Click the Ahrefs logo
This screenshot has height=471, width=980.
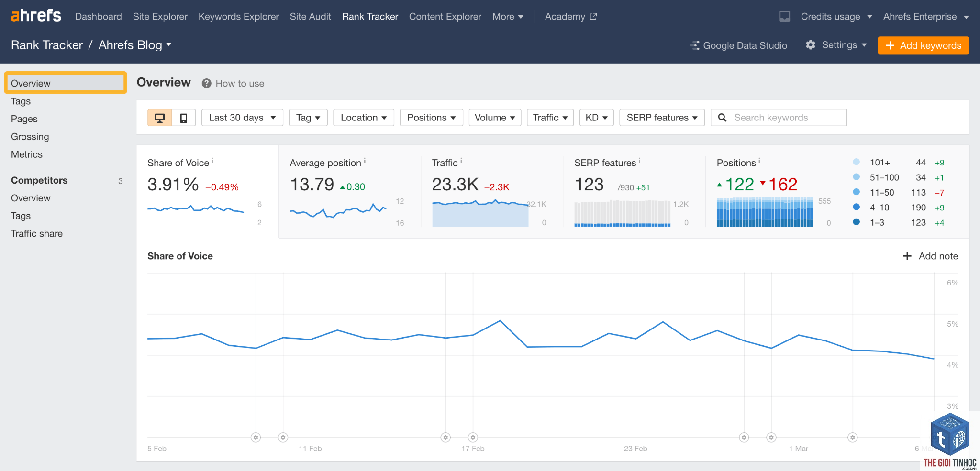point(36,16)
